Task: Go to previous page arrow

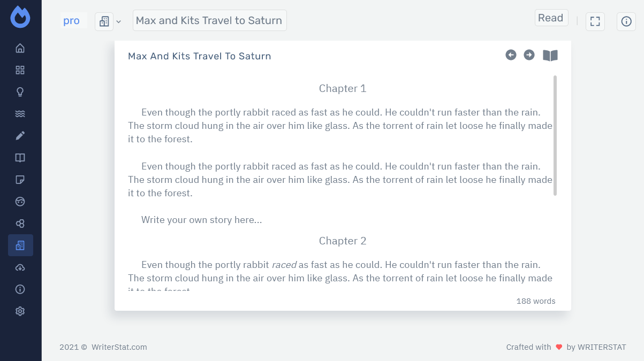Action: 511,55
